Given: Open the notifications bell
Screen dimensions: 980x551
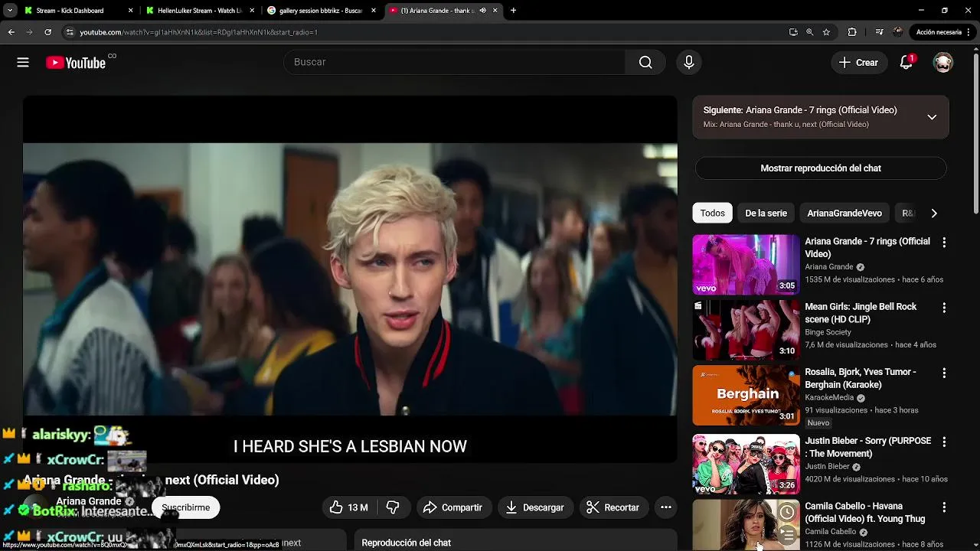Looking at the screenshot, I should tap(906, 63).
